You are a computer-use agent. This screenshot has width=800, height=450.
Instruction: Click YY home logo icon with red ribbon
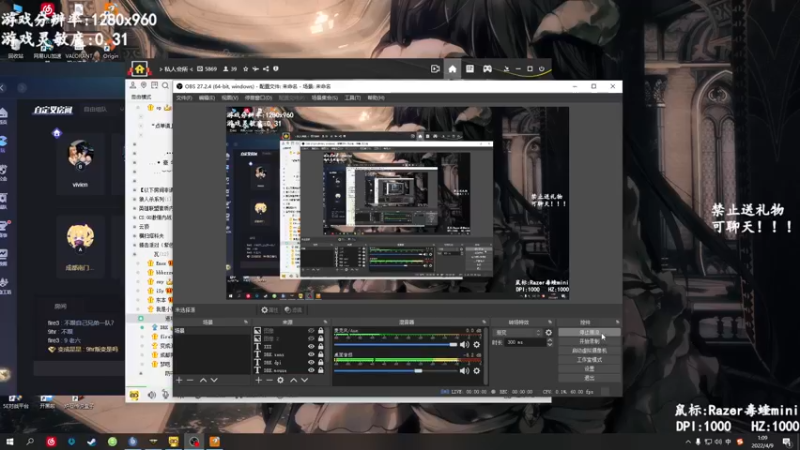pyautogui.click(x=139, y=68)
